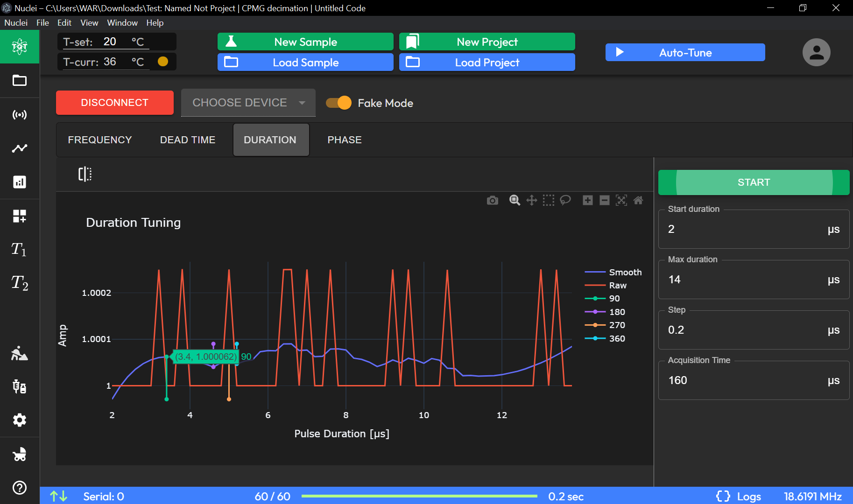Click the Disconnect button

click(115, 103)
